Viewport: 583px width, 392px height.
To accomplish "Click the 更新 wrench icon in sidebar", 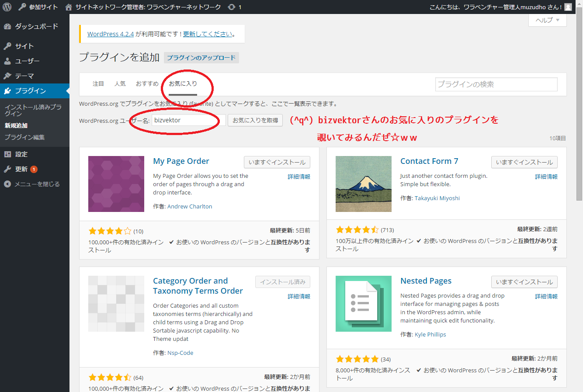I will click(x=7, y=169).
